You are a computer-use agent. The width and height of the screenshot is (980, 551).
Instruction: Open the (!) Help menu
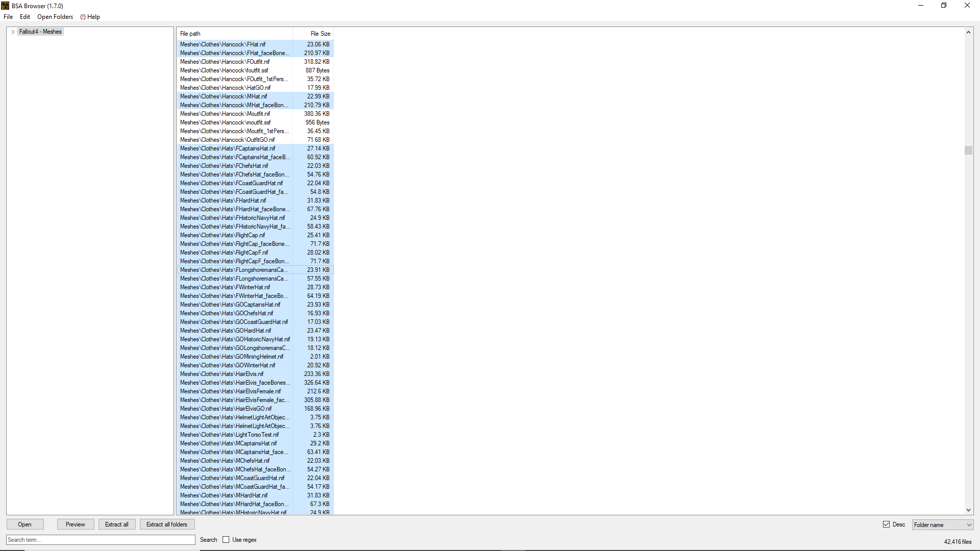click(90, 17)
